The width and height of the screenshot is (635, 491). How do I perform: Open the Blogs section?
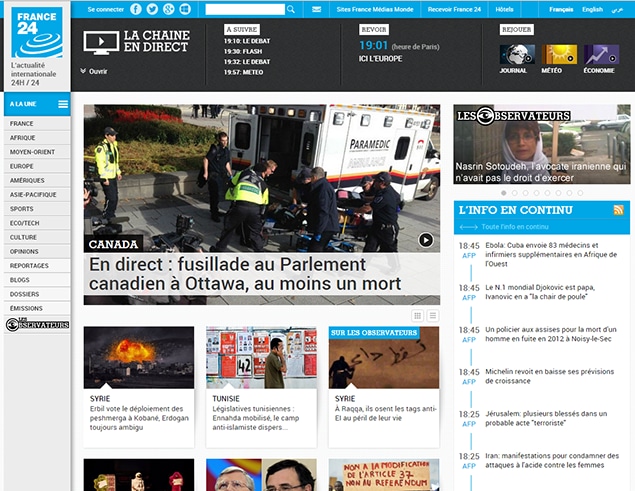(x=37, y=280)
